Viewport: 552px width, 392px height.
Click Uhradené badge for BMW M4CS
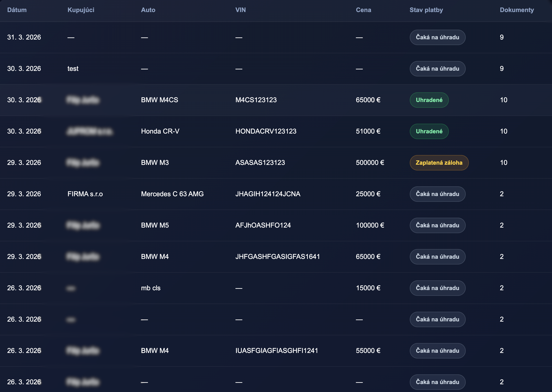tap(429, 100)
